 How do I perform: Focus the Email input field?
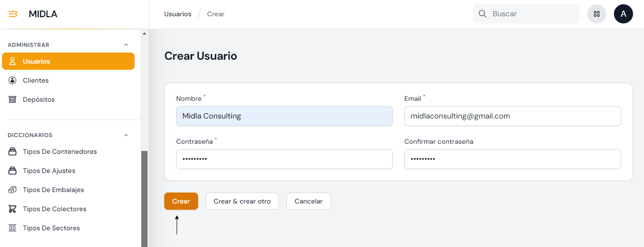pos(512,116)
